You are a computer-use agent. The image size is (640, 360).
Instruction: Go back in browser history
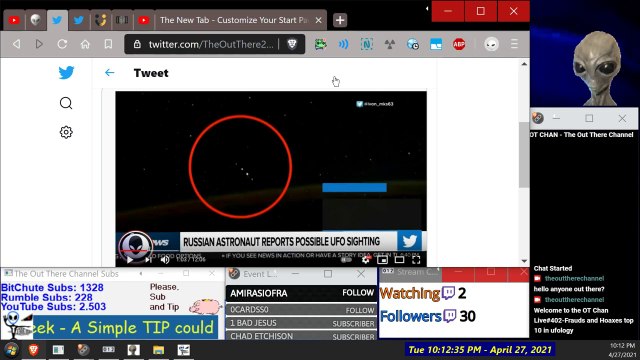[16, 44]
